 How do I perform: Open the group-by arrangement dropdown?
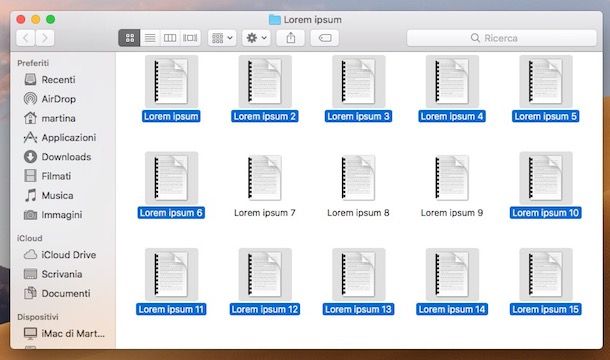pos(222,38)
